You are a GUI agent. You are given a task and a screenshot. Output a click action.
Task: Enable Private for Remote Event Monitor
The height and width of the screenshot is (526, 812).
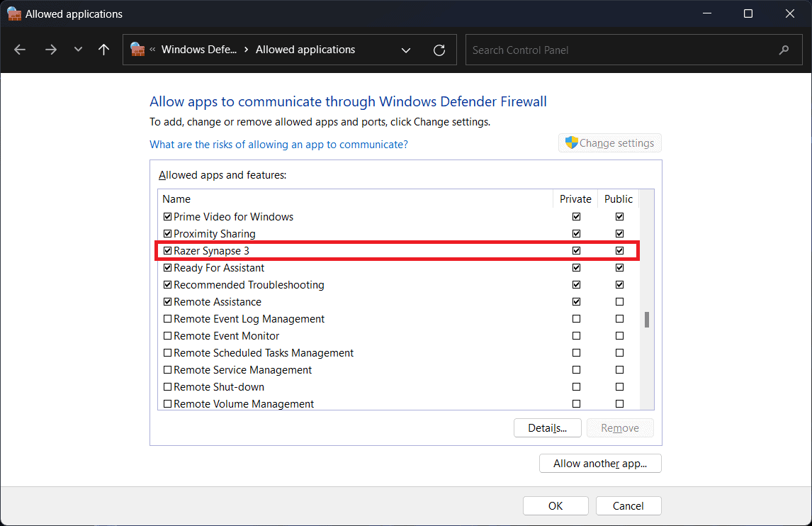click(x=576, y=336)
